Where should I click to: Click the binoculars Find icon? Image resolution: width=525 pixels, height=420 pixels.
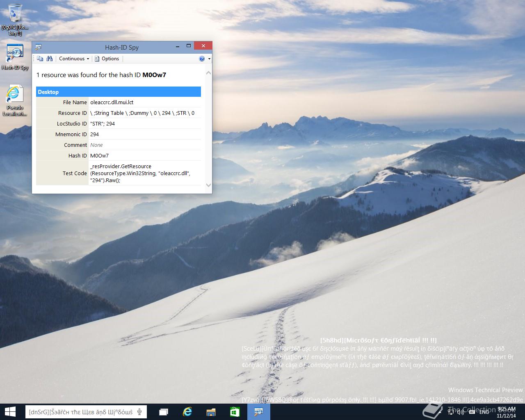coord(49,59)
